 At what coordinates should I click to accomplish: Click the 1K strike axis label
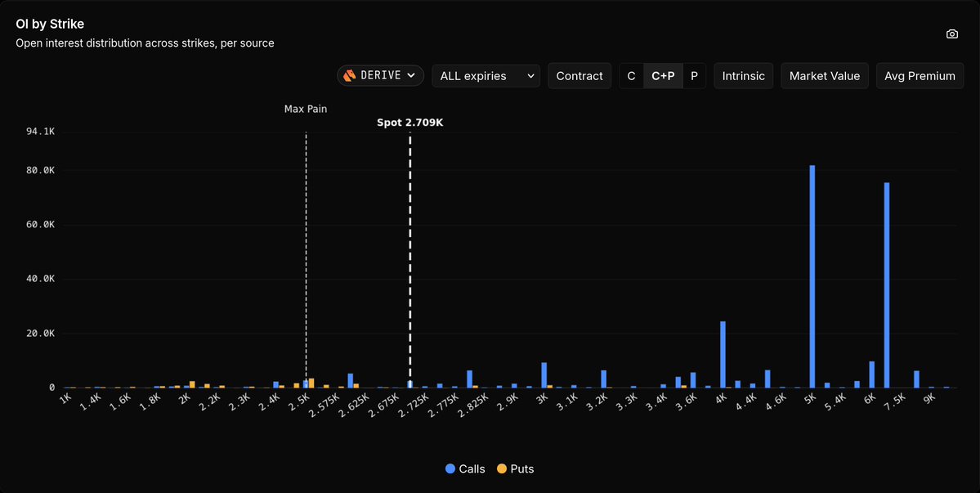(x=65, y=398)
